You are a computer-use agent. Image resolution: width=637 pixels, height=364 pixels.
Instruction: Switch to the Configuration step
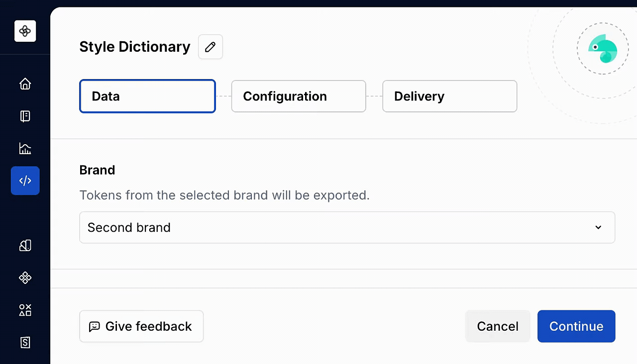(x=299, y=96)
